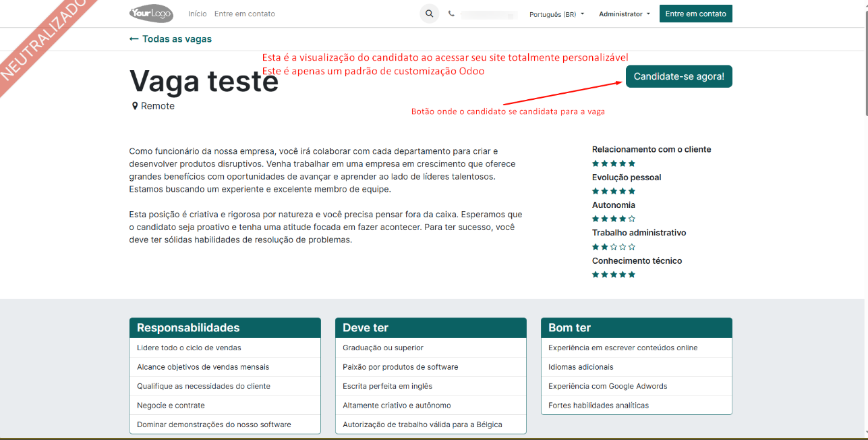The image size is (868, 440).
Task: Select Idiomas adicionais row
Action: click(x=636, y=367)
